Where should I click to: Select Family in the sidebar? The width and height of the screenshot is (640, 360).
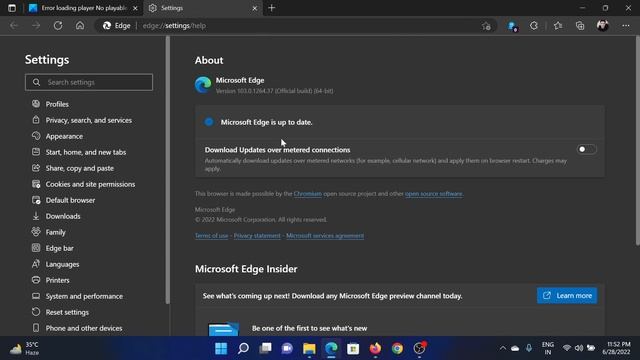coord(56,232)
